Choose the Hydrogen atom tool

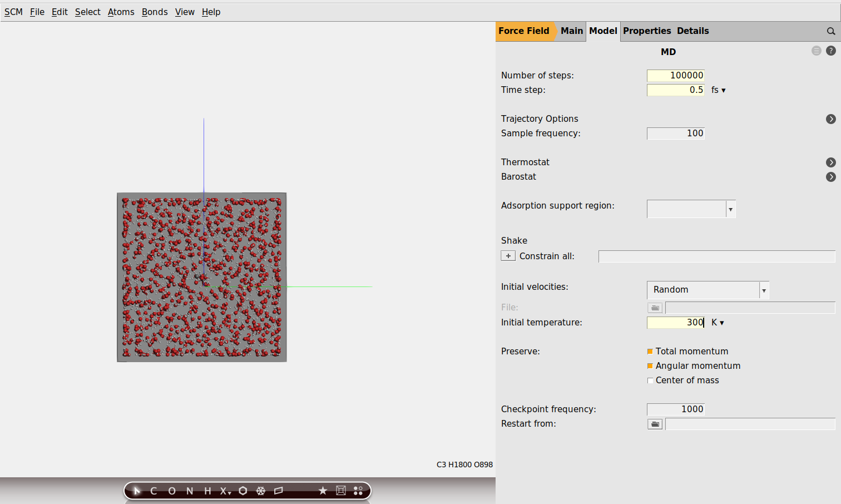click(x=207, y=491)
